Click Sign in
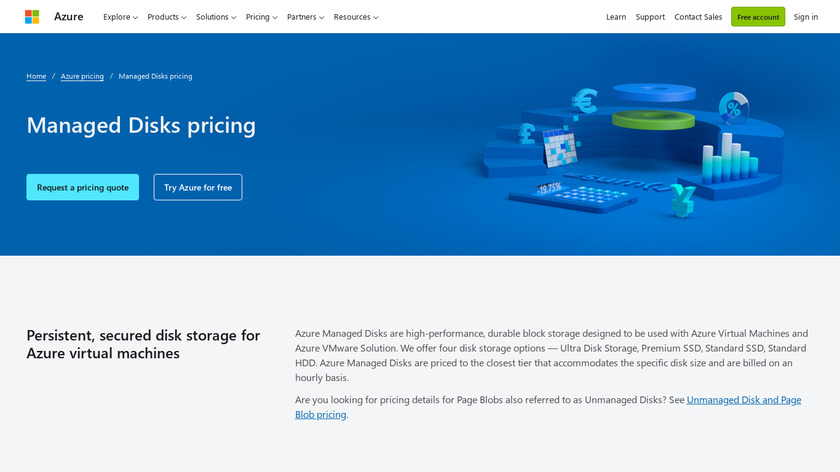Screen dimensions: 840x472 806,17
